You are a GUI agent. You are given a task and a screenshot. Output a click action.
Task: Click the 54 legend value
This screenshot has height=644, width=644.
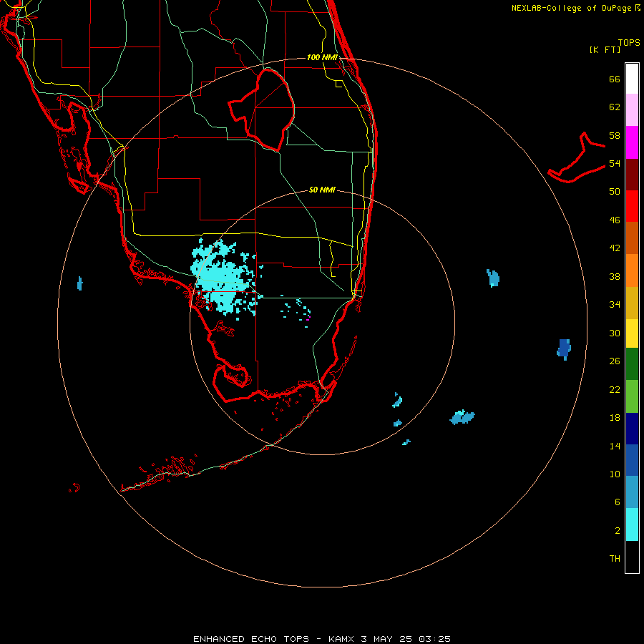point(615,163)
